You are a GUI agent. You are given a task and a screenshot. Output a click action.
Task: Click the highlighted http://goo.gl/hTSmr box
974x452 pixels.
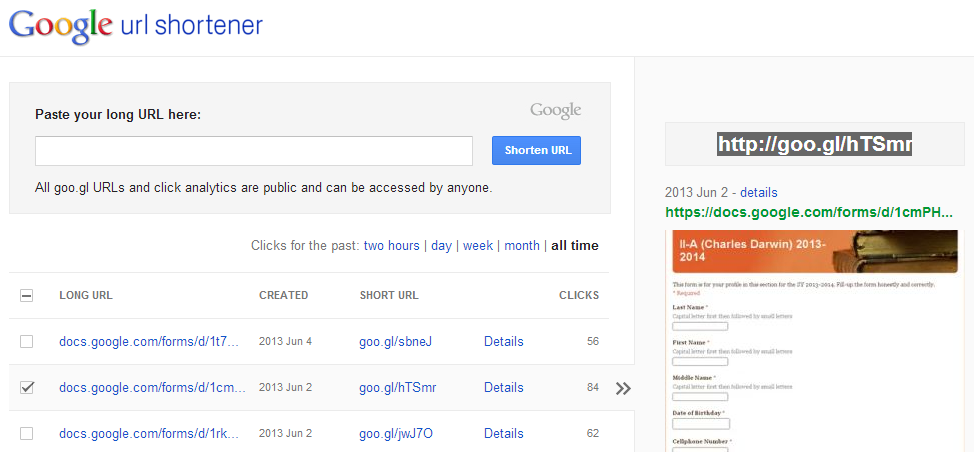click(x=814, y=144)
